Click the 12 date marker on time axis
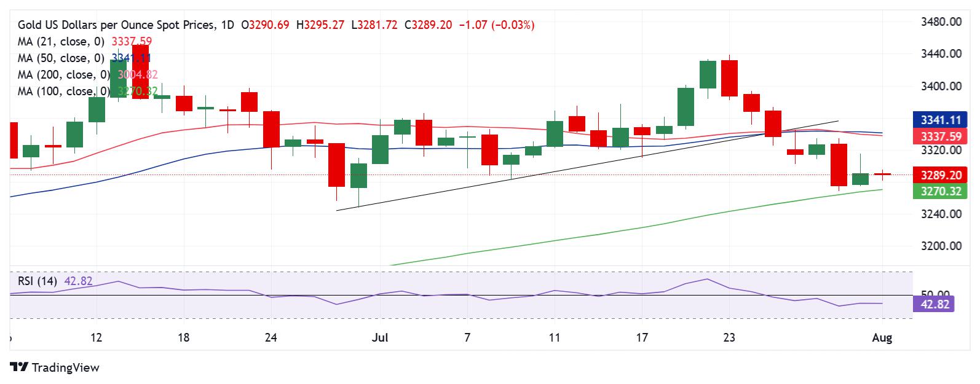Image resolution: width=980 pixels, height=384 pixels. [95, 337]
